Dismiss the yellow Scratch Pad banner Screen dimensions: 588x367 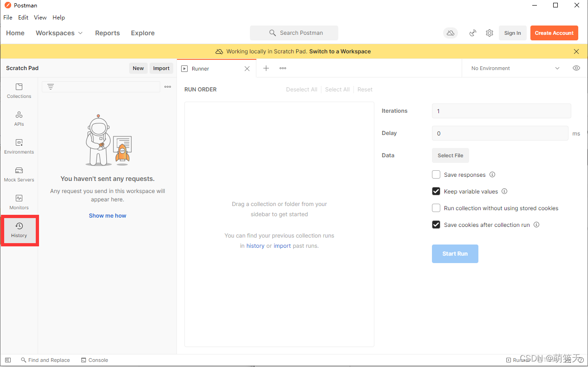pyautogui.click(x=576, y=52)
